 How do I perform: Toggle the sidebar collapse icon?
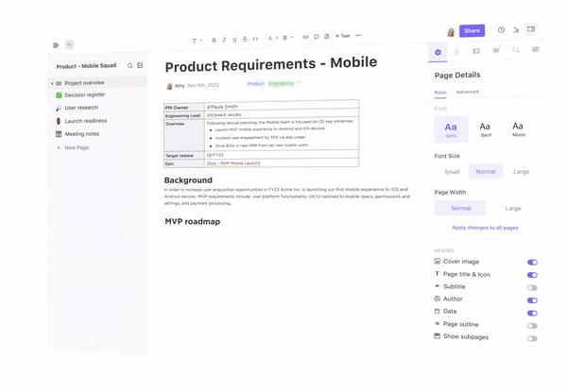click(x=56, y=45)
